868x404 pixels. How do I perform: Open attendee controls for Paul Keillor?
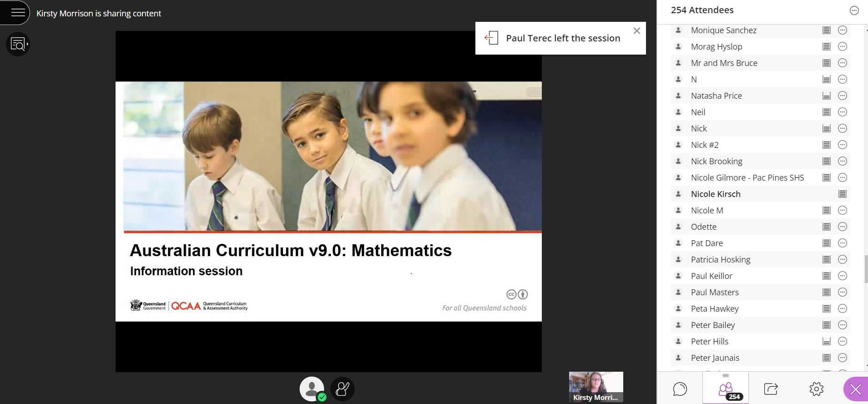click(x=843, y=276)
